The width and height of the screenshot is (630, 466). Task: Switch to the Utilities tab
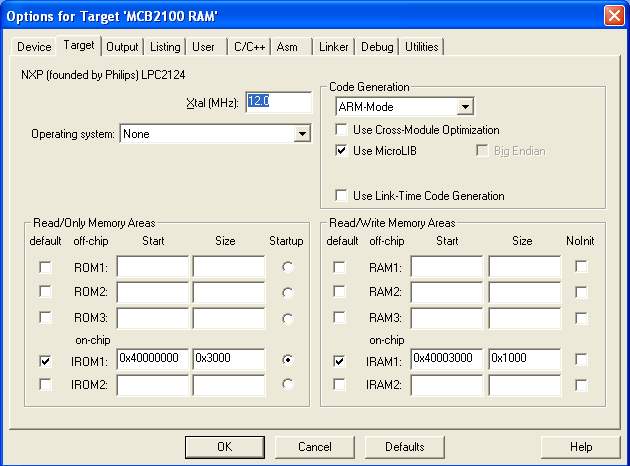[x=421, y=47]
